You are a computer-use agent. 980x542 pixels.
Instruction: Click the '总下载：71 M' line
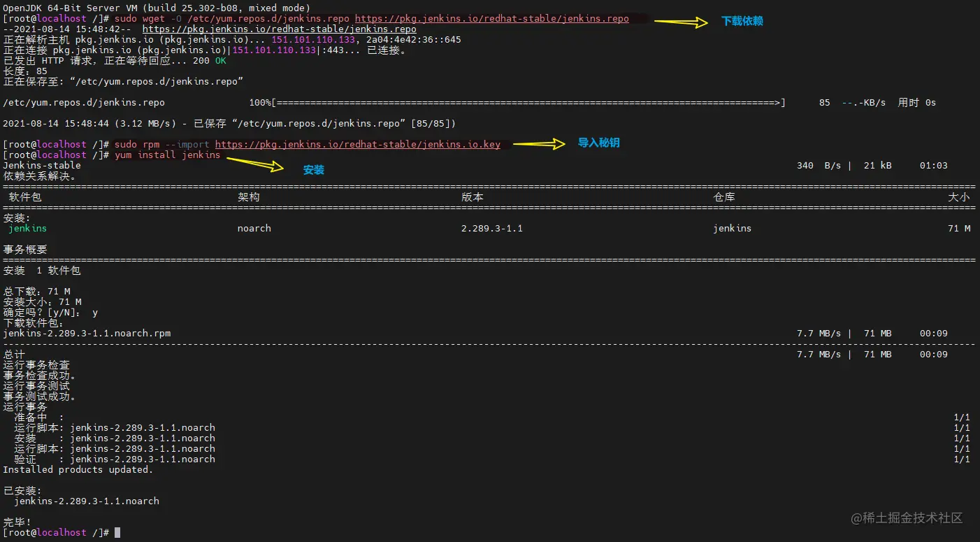pos(36,292)
